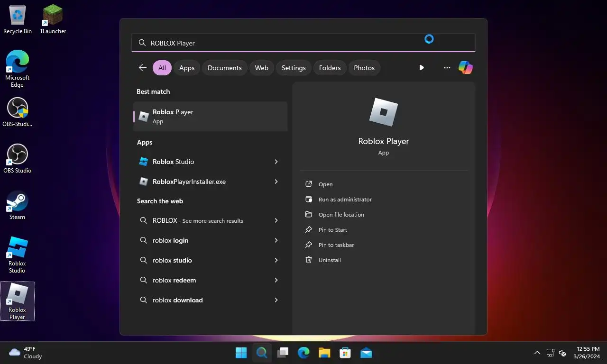Open the weather widget showing 49°F Cloudy
This screenshot has height=364, width=607.
click(26, 353)
